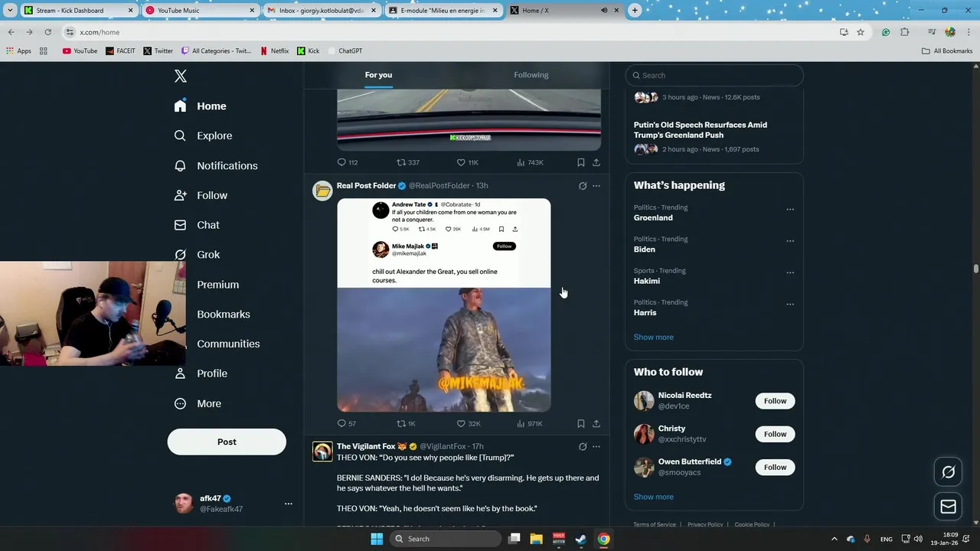980x551 pixels.
Task: Open the Netflix bookmark
Action: [x=274, y=51]
